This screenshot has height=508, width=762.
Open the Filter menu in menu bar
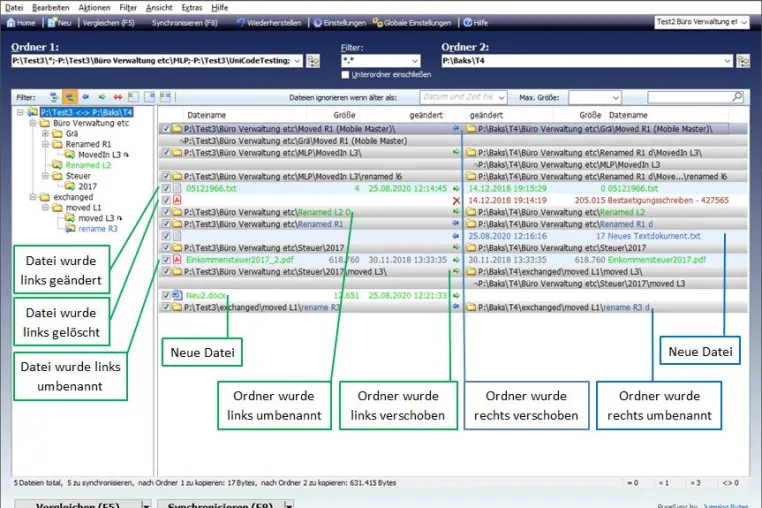(x=128, y=8)
